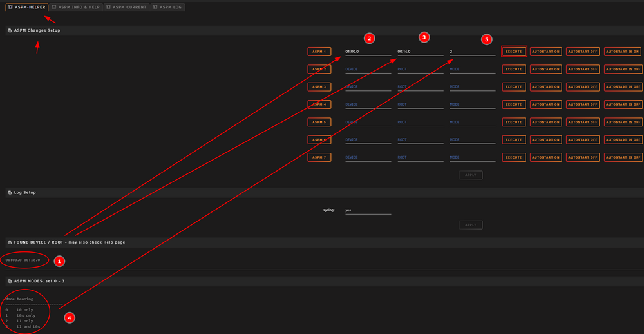644x334 pixels.
Task: Click APPLY under ASPM Changes Setup
Action: tap(471, 175)
